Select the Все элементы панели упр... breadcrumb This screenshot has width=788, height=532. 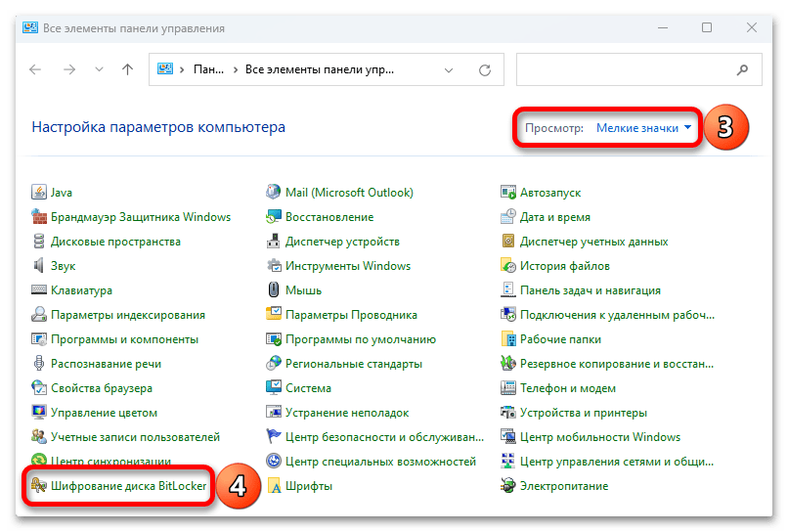point(320,69)
